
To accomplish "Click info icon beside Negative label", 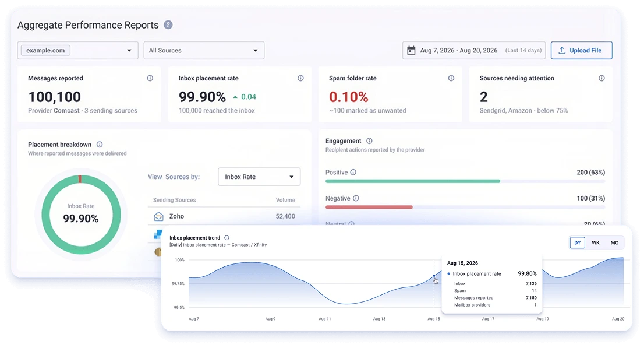I will click(x=356, y=198).
